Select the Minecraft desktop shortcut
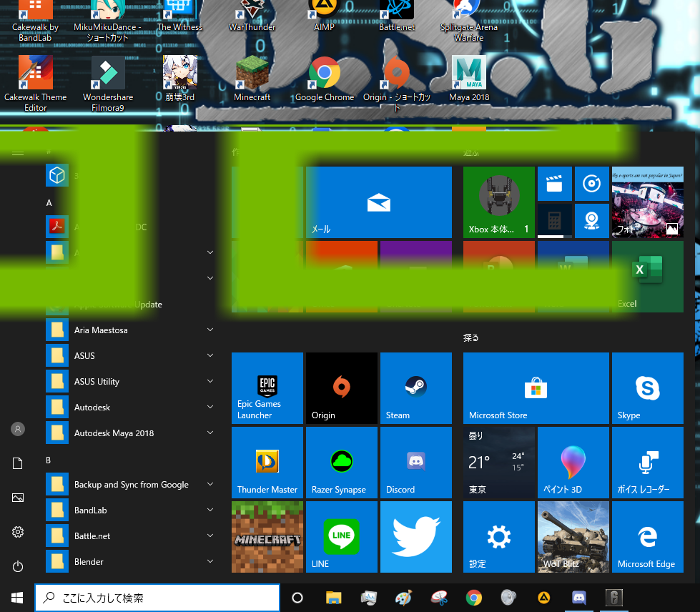This screenshot has width=700, height=612. click(252, 79)
